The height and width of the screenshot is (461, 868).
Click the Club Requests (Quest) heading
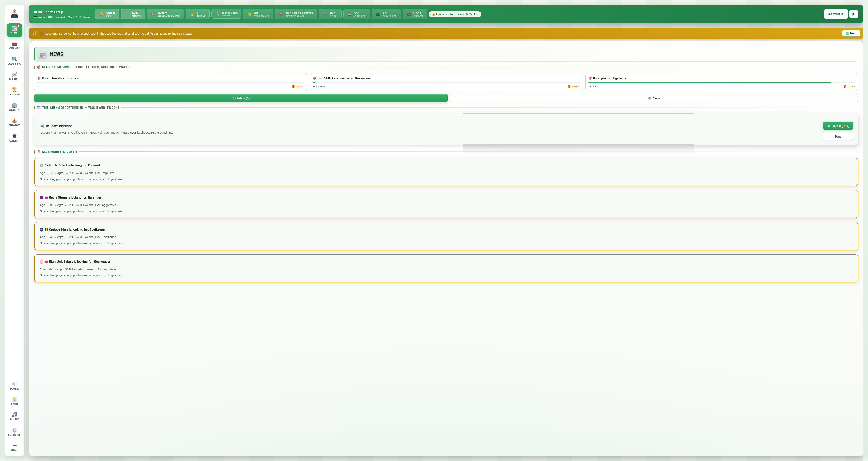(x=59, y=152)
